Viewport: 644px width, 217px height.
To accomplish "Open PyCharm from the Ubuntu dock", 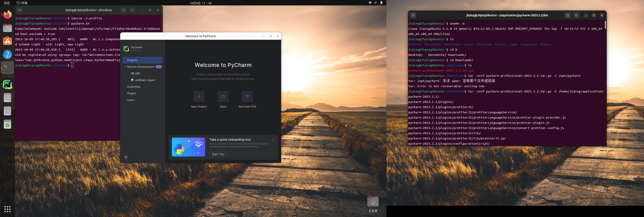I will pyautogui.click(x=7, y=84).
